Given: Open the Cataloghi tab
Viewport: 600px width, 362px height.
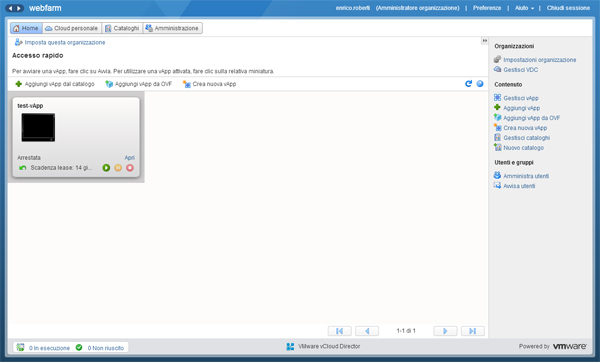Looking at the screenshot, I should (x=122, y=28).
